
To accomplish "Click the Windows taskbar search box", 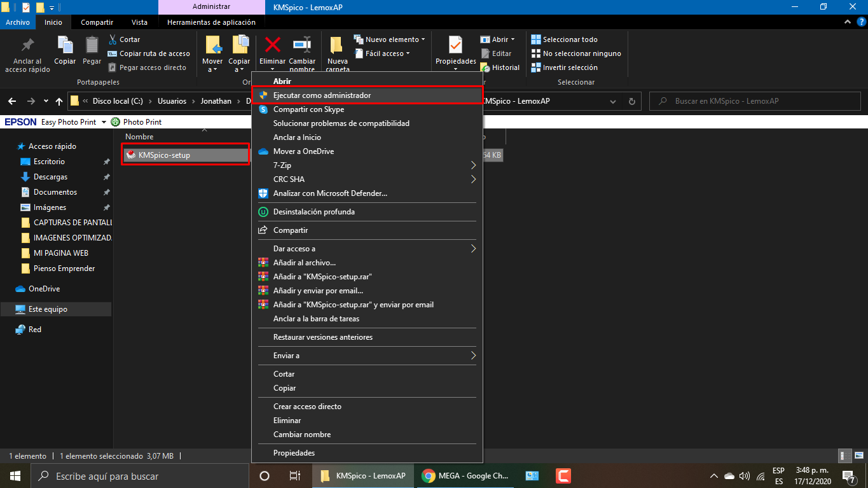I will 139,476.
